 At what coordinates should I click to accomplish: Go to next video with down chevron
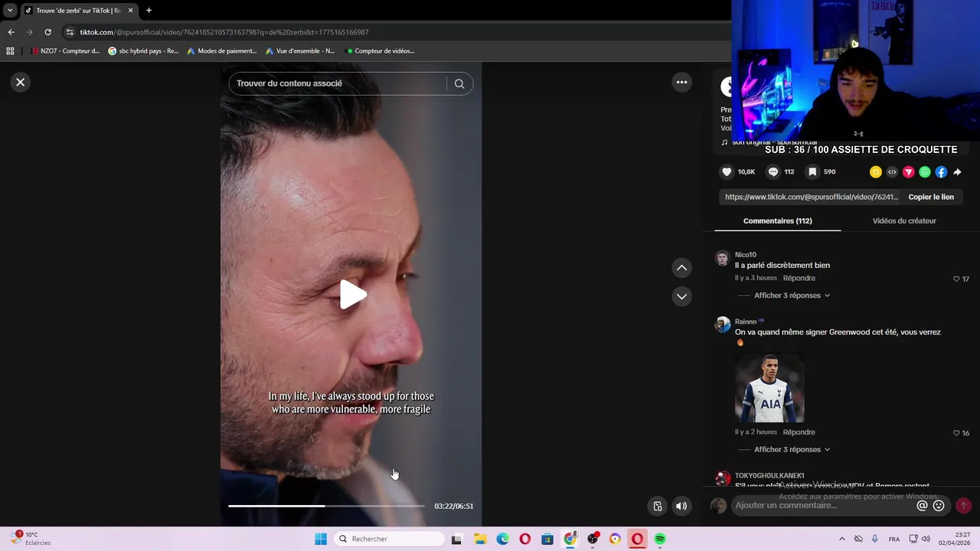coord(681,296)
